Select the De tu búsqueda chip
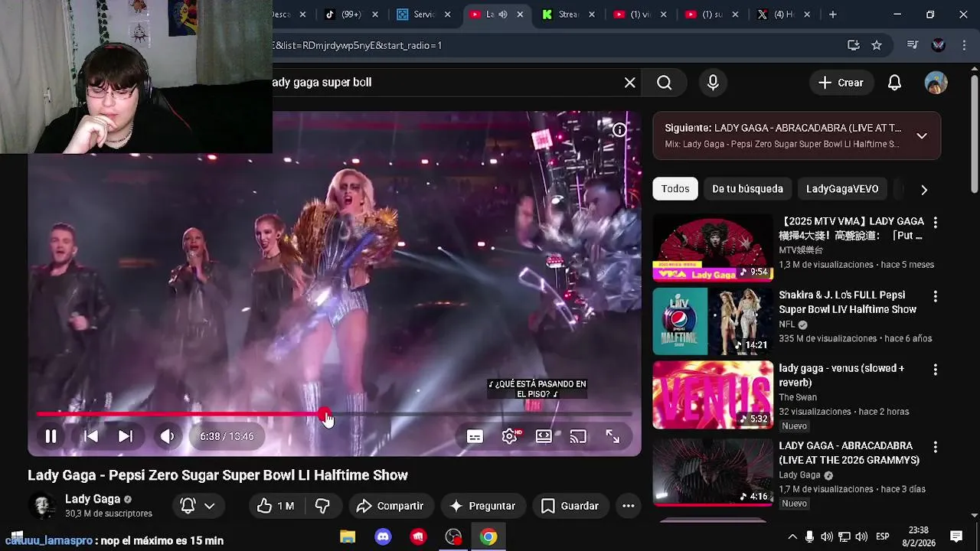Image resolution: width=980 pixels, height=551 pixels. (747, 189)
